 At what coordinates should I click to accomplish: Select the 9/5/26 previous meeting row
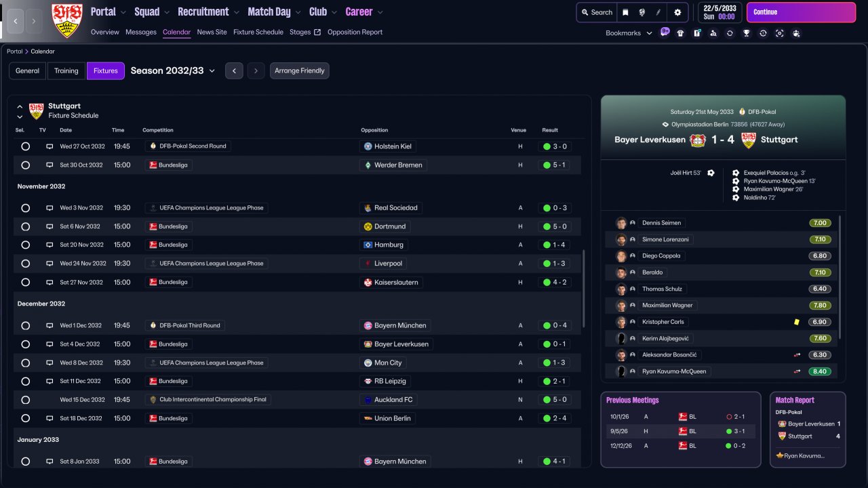tap(680, 431)
